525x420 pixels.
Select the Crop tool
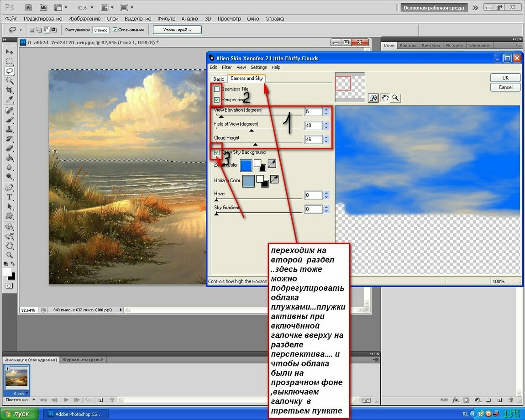coord(10,90)
